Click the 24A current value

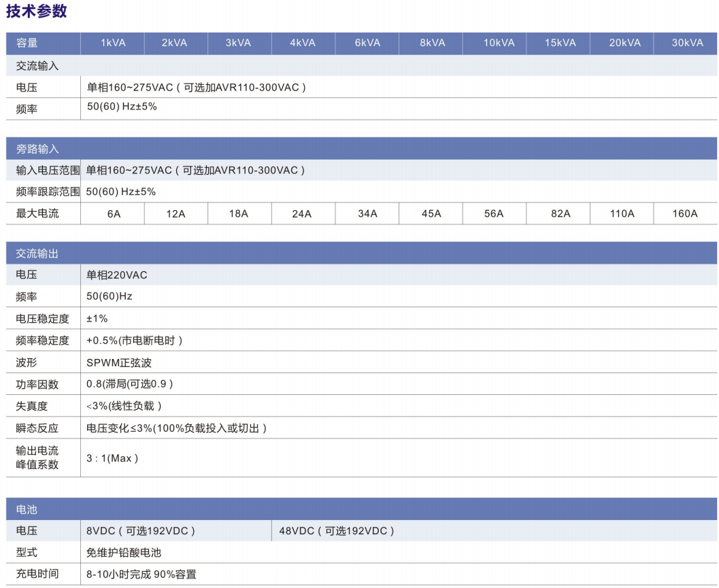(302, 213)
